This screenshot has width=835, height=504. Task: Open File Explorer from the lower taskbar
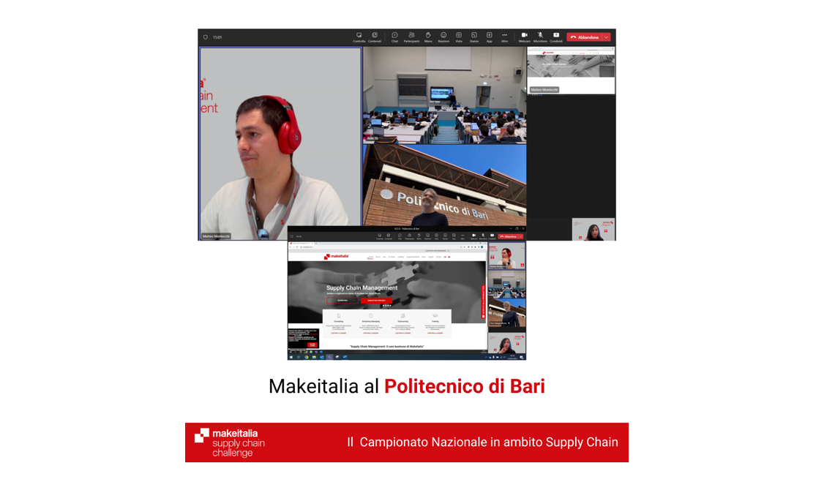click(x=314, y=357)
